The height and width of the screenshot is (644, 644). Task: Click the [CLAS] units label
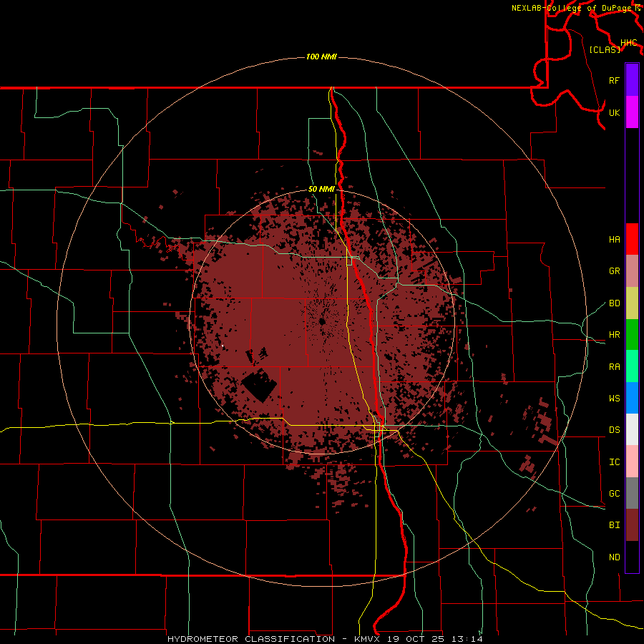click(x=605, y=49)
